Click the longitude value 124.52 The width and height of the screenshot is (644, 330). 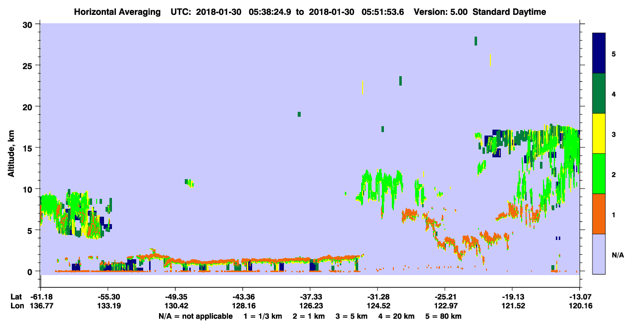[377, 306]
